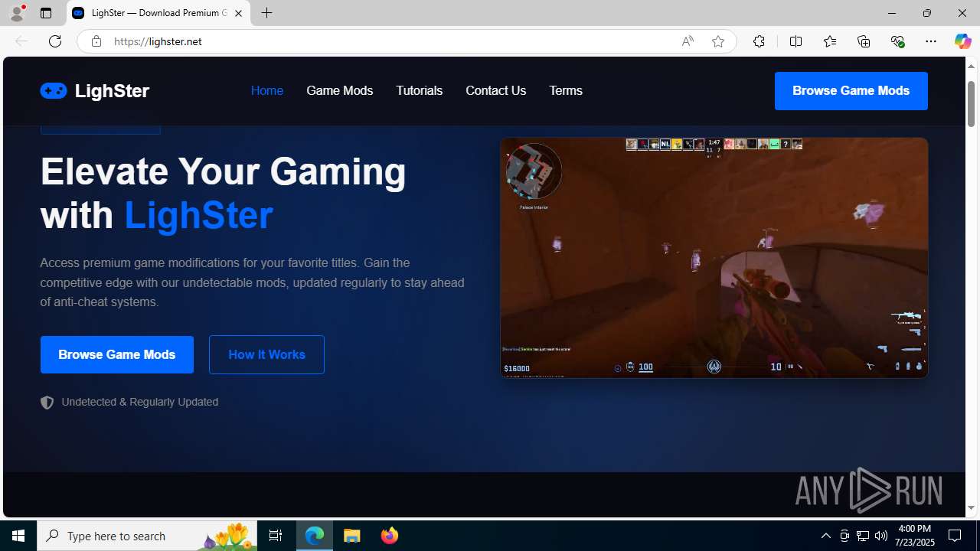Open Tab actions menu icon

(x=45, y=13)
